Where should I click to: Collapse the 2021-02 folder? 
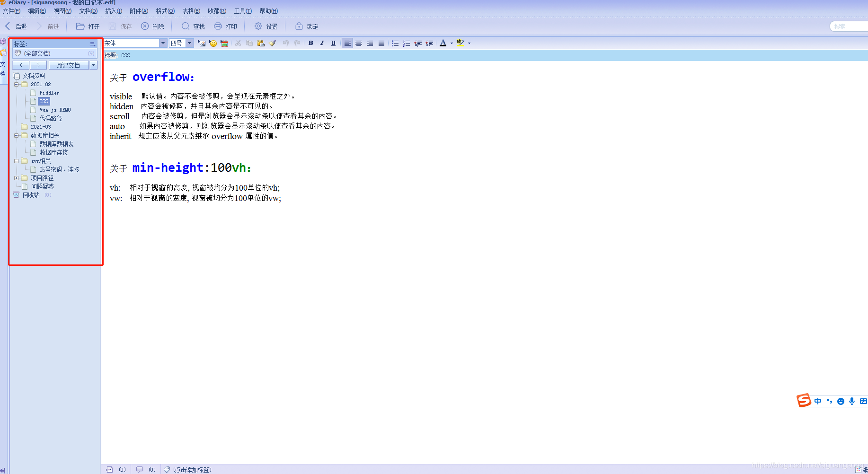click(16, 84)
